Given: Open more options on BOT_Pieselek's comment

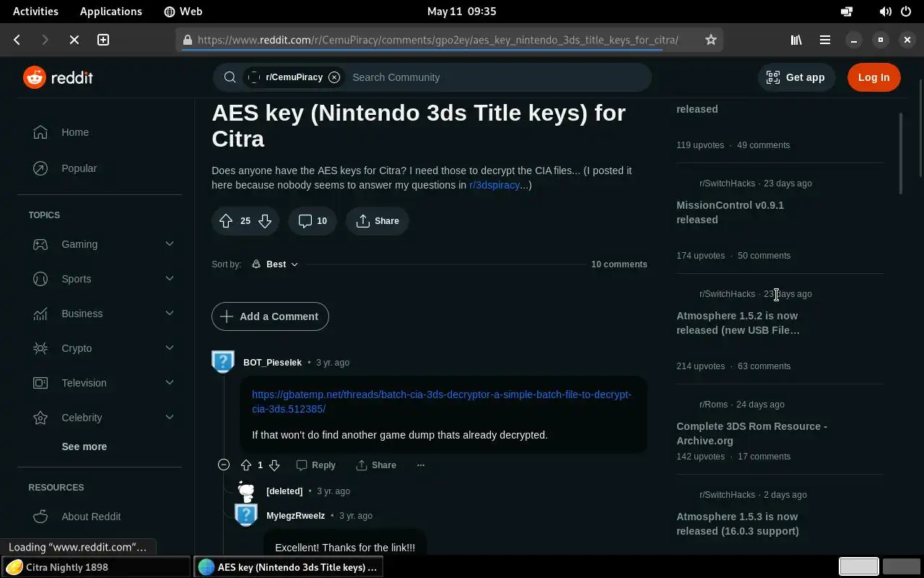Looking at the screenshot, I should [x=421, y=465].
